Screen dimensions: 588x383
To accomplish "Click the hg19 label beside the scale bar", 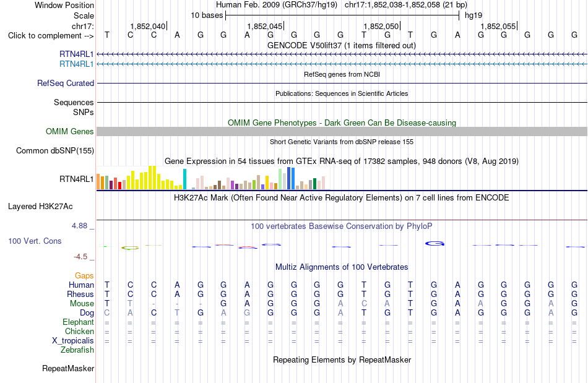I will coord(473,15).
